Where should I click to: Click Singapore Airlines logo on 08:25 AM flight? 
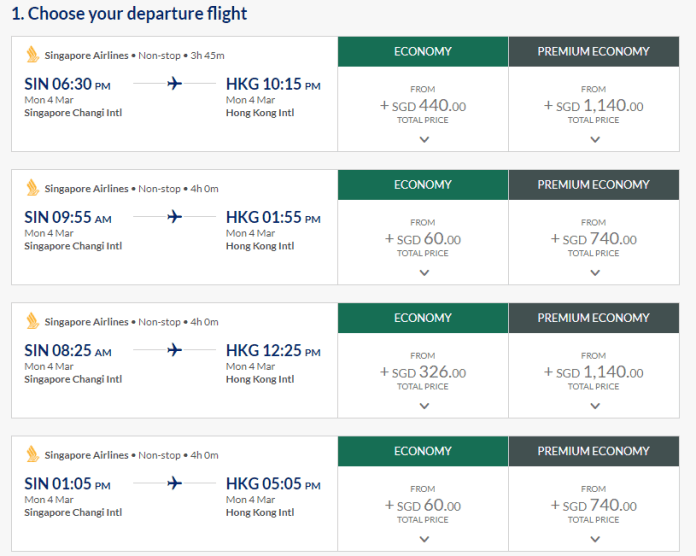(x=33, y=321)
